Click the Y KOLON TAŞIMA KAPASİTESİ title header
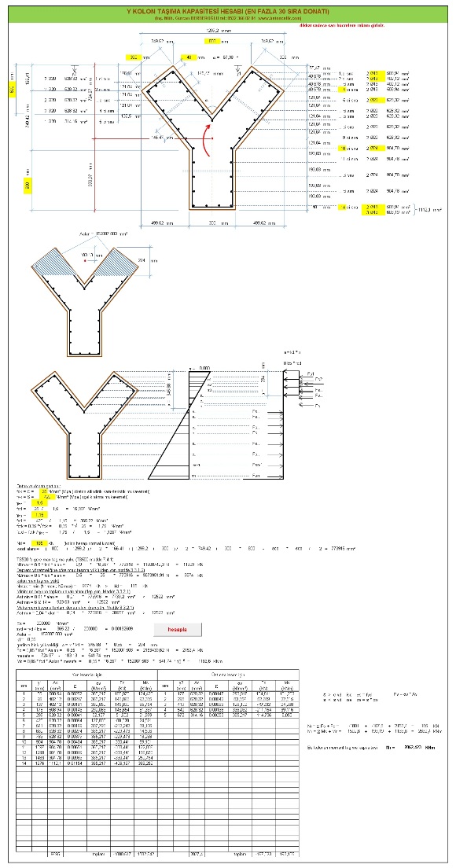The height and width of the screenshot is (868, 456). click(227, 10)
